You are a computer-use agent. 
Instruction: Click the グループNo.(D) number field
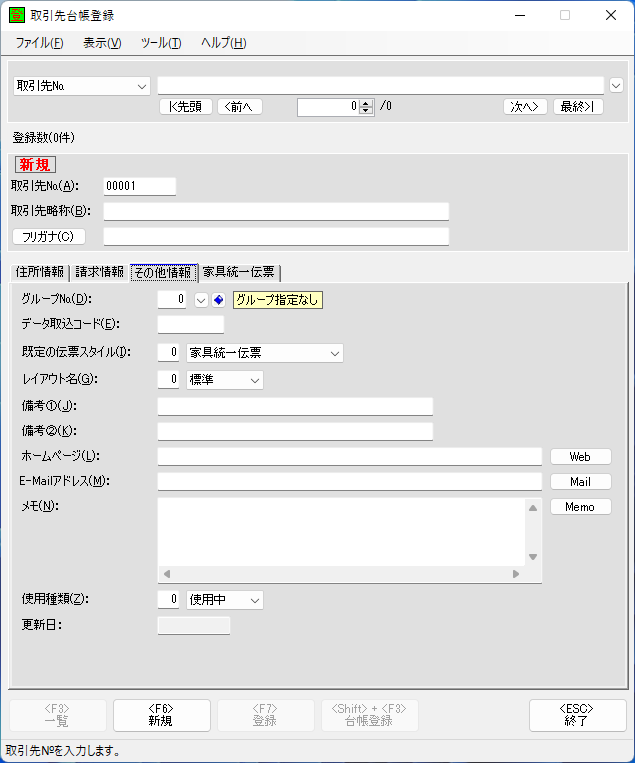point(172,299)
